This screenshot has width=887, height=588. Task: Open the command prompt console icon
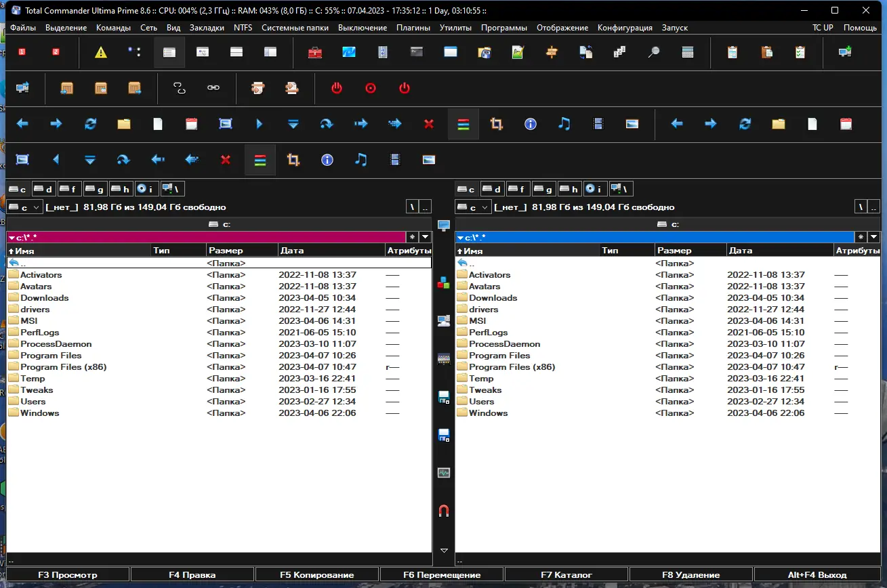[x=417, y=52]
